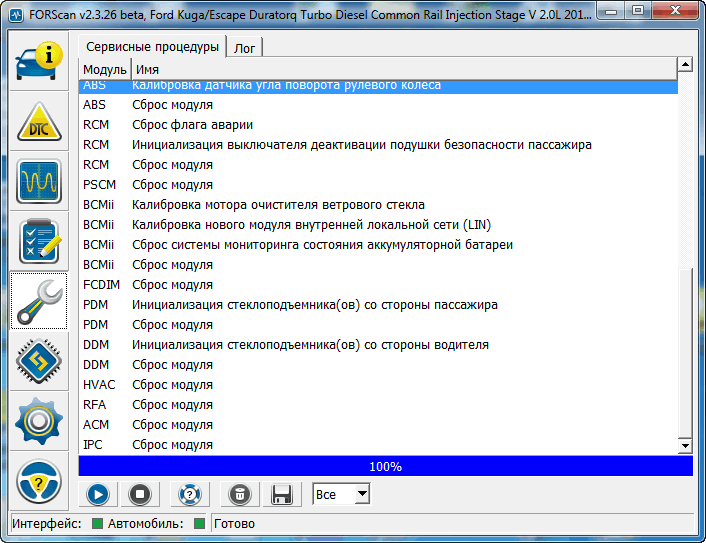This screenshot has height=543, width=706.
Task: Open the oscilloscope dashboard section
Action: tap(39, 181)
